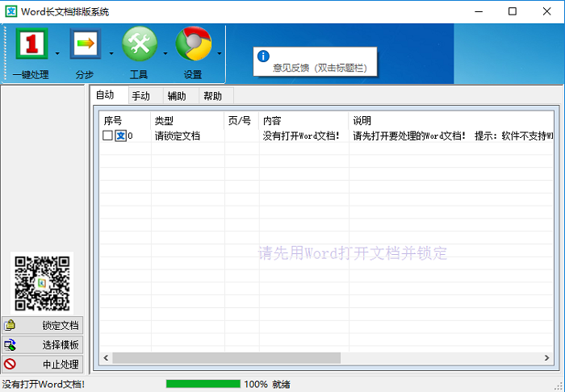565x392 pixels.
Task: Switch to the 自动 tab
Action: [108, 95]
